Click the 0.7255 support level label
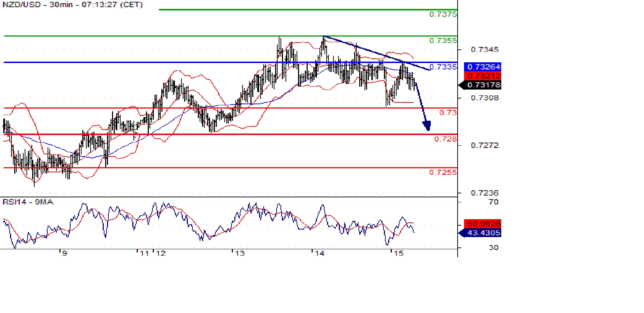The height and width of the screenshot is (313, 644). [443, 172]
